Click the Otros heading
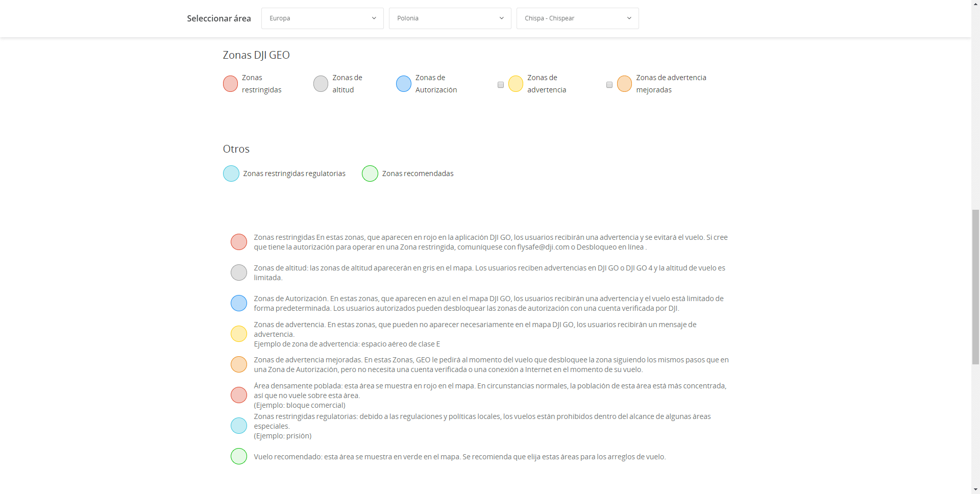The width and height of the screenshot is (980, 494). click(236, 149)
